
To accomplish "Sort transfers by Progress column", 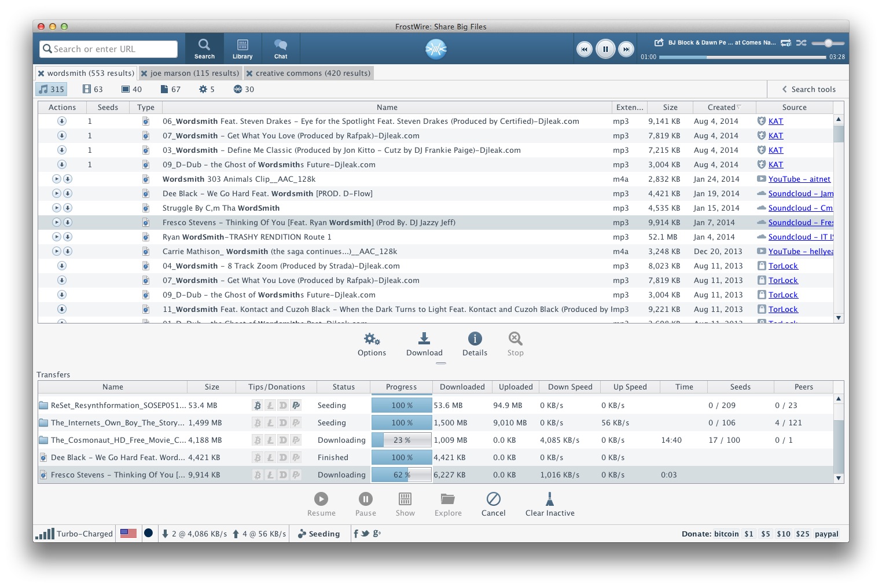I will pos(401,387).
